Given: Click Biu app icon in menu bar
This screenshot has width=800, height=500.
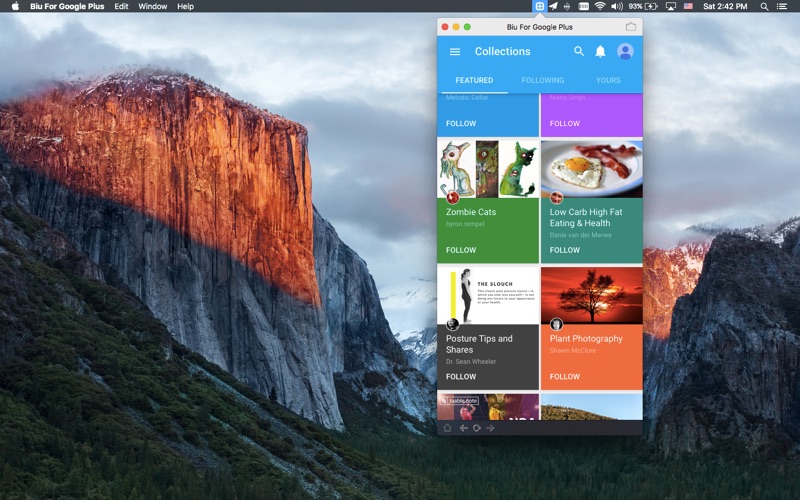Looking at the screenshot, I should pos(539,6).
